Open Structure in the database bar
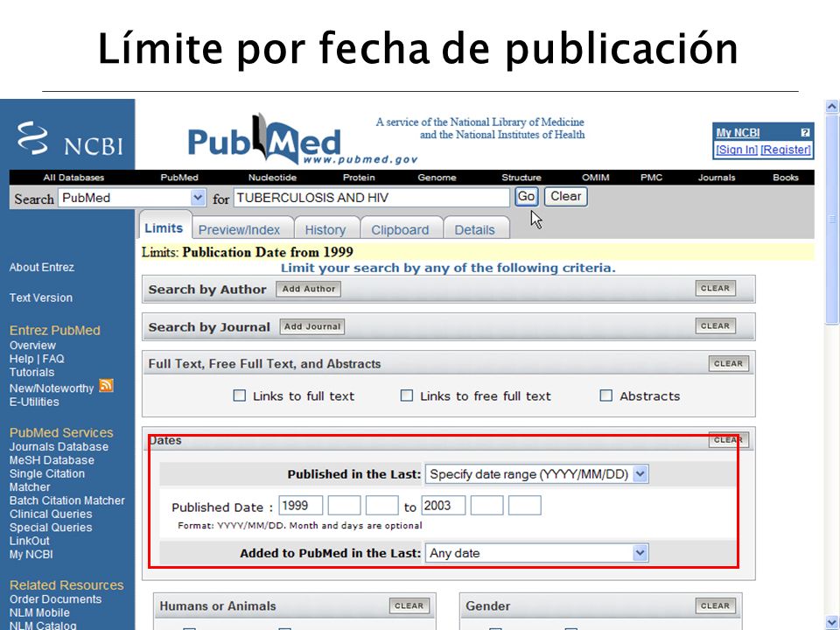This screenshot has height=630, width=840. (521, 178)
